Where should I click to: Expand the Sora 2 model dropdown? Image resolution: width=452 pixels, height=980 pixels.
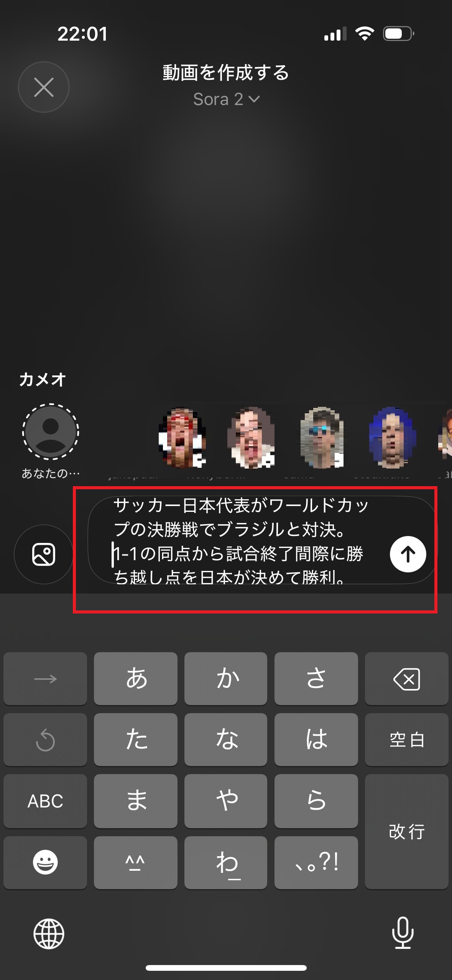226,99
